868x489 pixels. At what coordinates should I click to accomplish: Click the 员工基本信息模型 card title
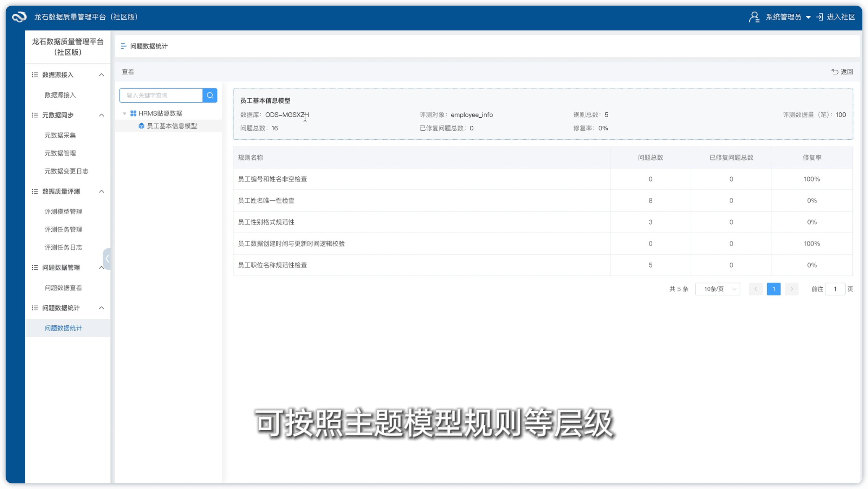pos(265,100)
